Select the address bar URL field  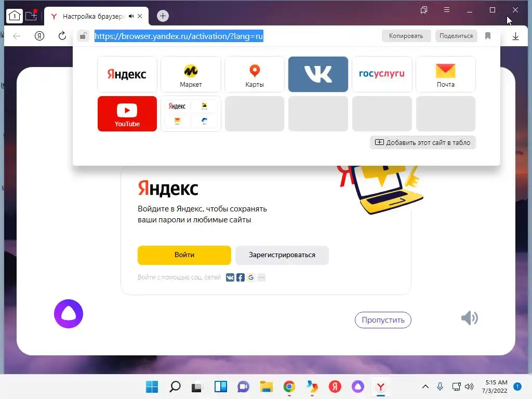(x=179, y=36)
